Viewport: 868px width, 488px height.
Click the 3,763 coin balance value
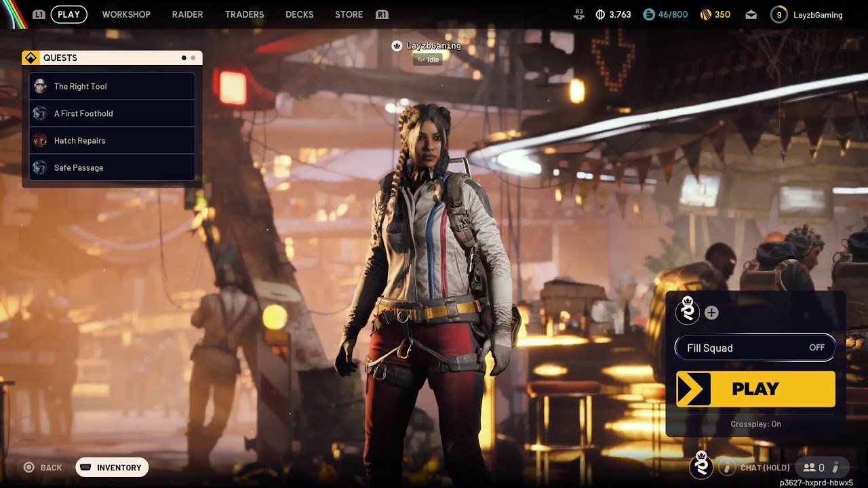[x=620, y=14]
